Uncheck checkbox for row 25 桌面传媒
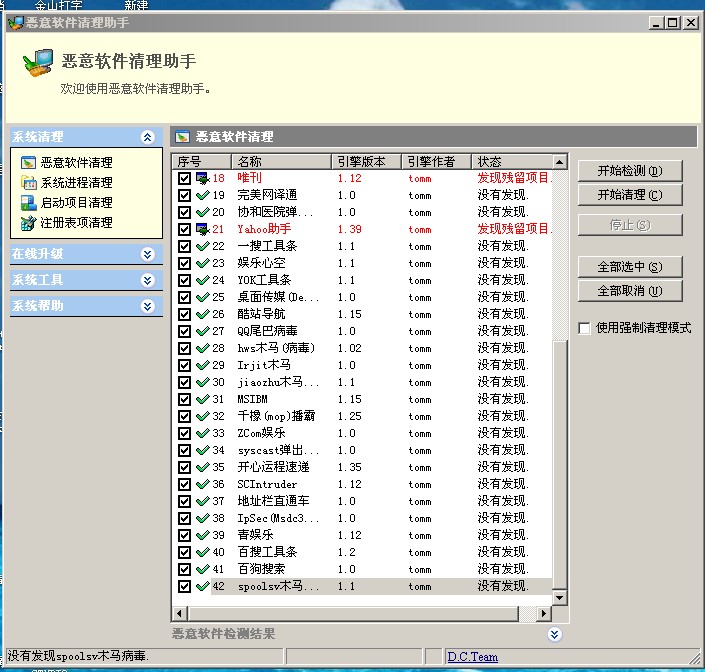Image resolution: width=705 pixels, height=672 pixels. click(184, 297)
